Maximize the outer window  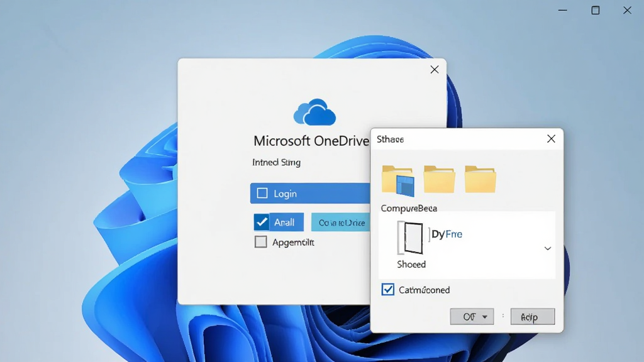(x=595, y=10)
